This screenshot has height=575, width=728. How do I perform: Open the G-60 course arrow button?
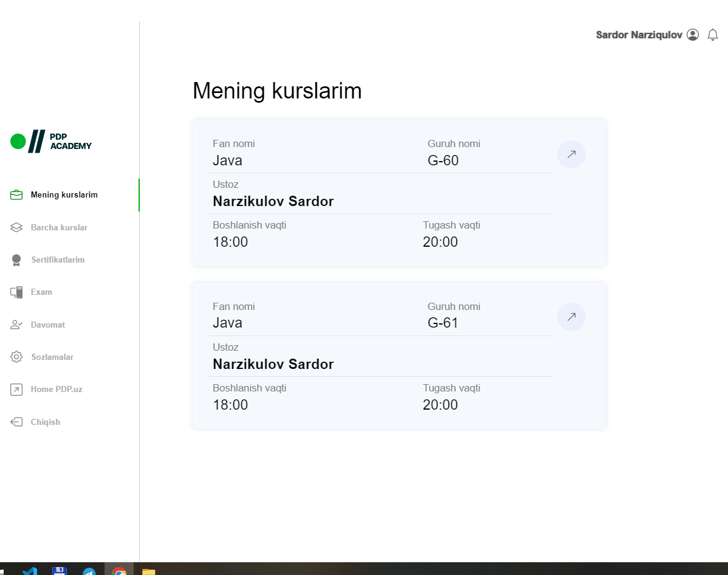[x=571, y=154]
